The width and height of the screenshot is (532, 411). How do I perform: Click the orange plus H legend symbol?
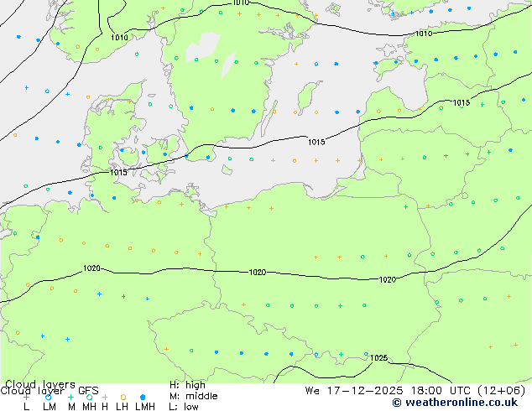pos(105,397)
